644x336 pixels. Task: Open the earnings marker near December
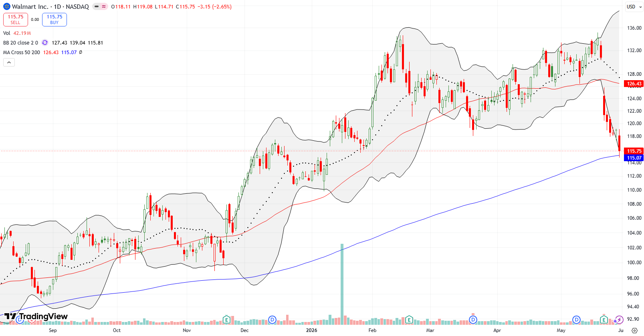226,320
